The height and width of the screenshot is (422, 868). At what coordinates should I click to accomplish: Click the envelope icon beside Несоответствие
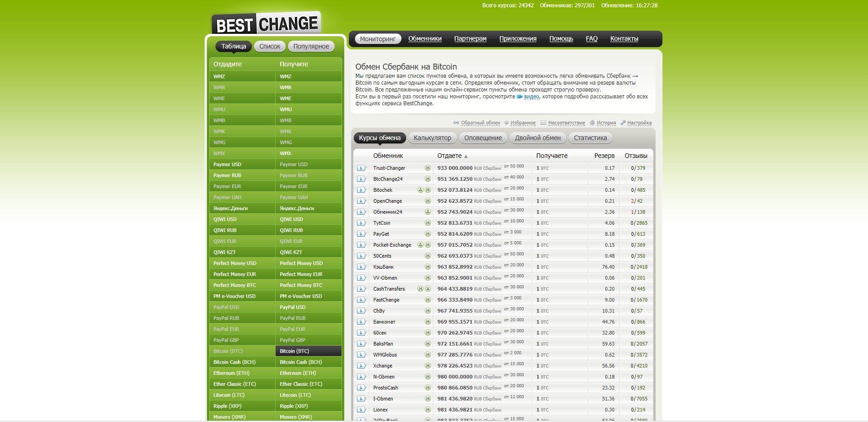pos(543,123)
